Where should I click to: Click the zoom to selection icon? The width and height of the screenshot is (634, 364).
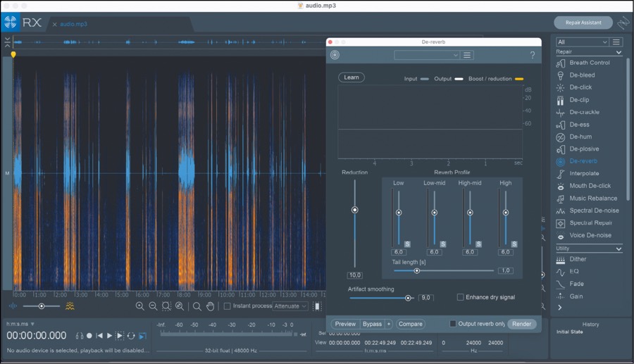pos(166,306)
